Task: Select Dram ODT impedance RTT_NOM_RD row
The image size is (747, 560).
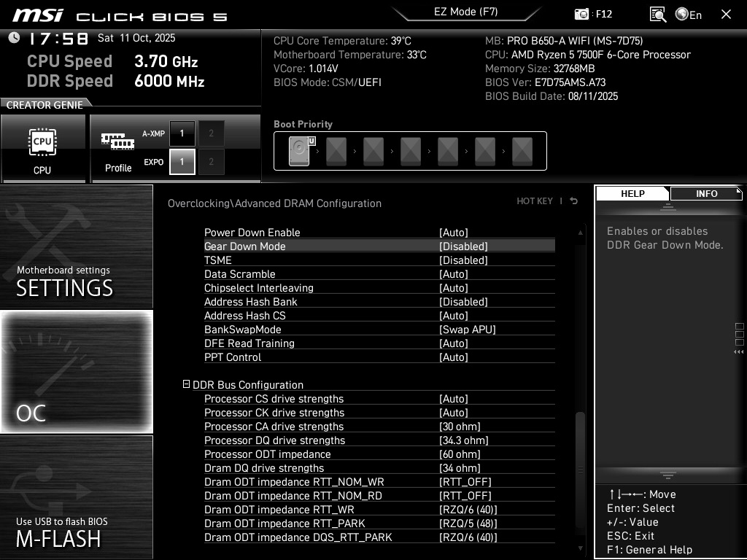Action: (379, 495)
